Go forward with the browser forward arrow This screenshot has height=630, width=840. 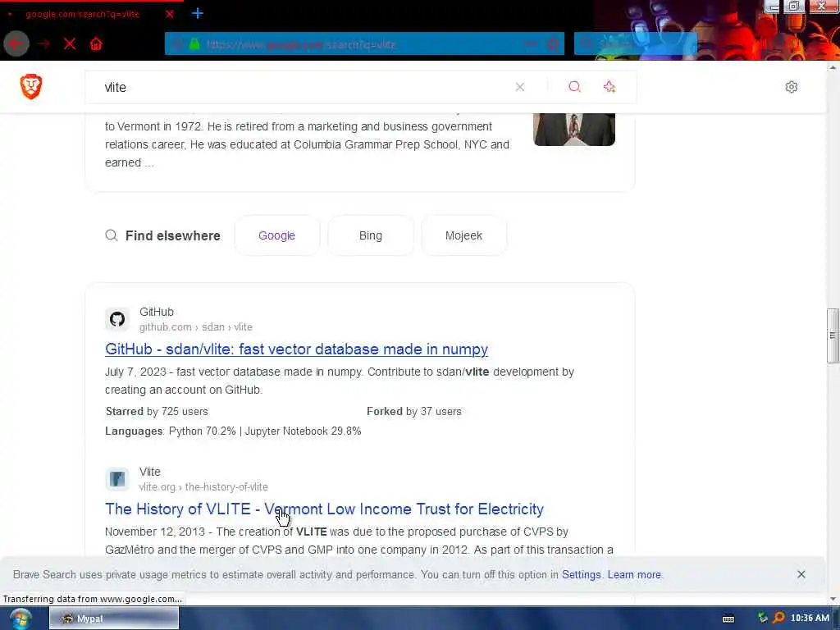44,44
